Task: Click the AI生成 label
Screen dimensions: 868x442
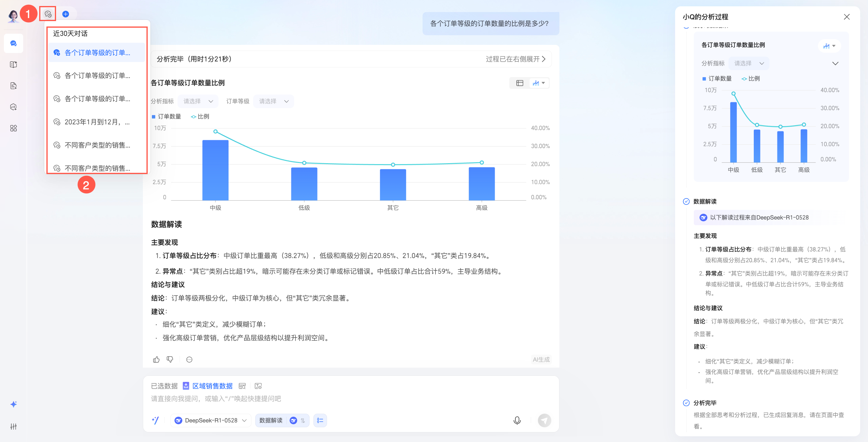Action: click(x=541, y=360)
